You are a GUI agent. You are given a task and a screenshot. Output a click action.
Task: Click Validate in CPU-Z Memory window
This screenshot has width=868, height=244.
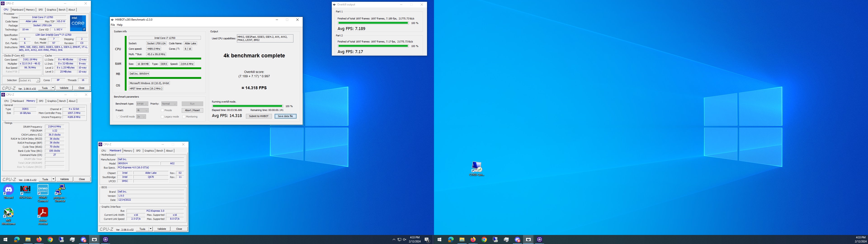(64, 179)
